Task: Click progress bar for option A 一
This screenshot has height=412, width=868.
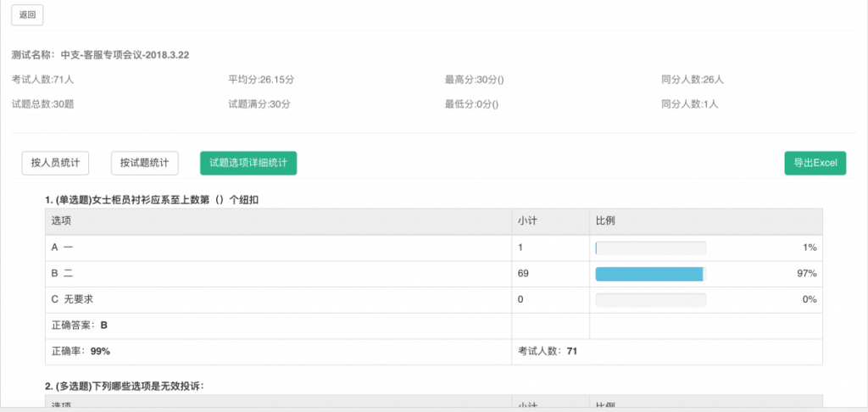Action: pyautogui.click(x=650, y=248)
